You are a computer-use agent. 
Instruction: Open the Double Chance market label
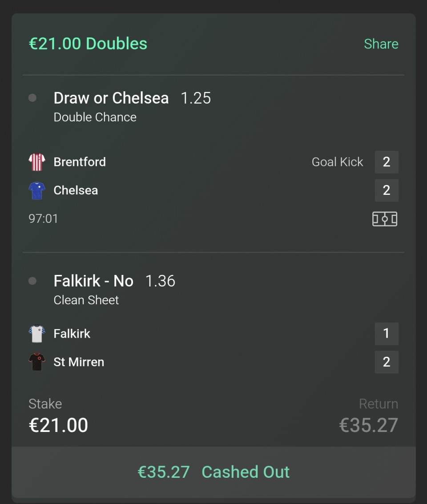coord(95,117)
